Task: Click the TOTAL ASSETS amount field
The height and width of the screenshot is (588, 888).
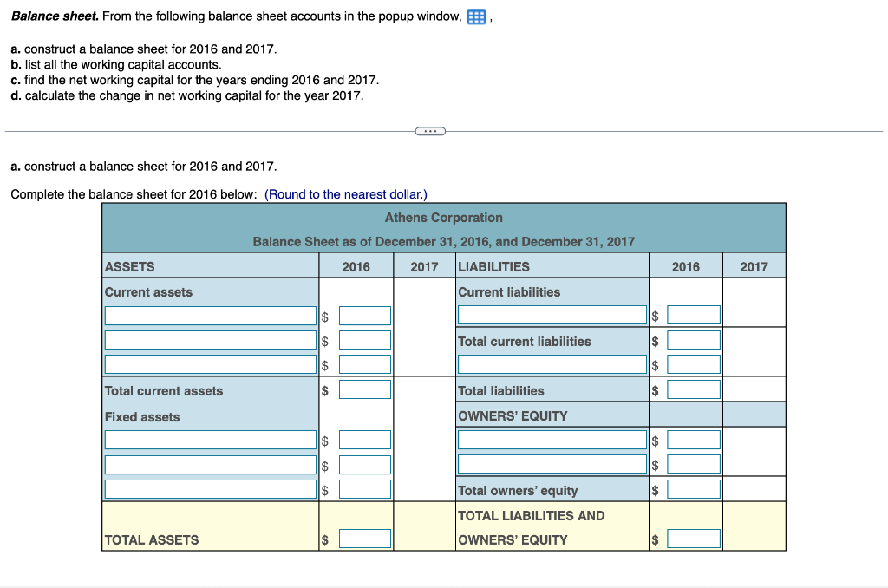Action: (366, 538)
